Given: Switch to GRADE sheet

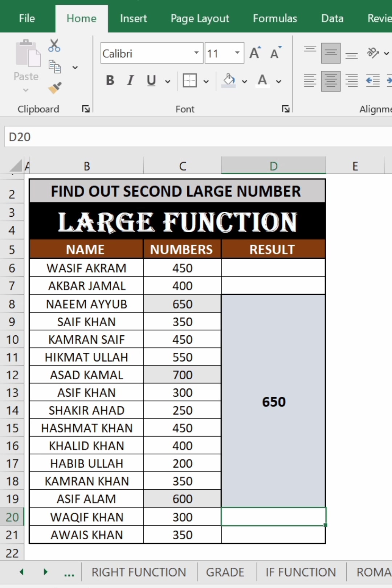Looking at the screenshot, I should 225,572.
